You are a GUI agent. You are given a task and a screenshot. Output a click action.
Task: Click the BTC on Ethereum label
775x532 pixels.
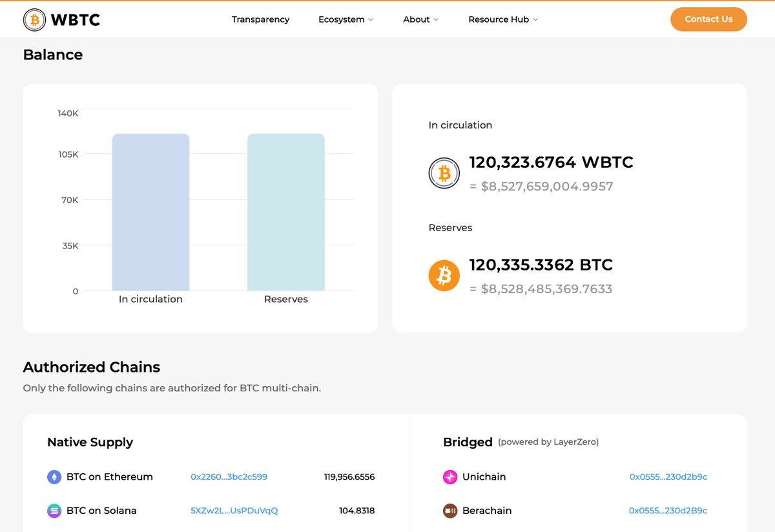pos(110,477)
